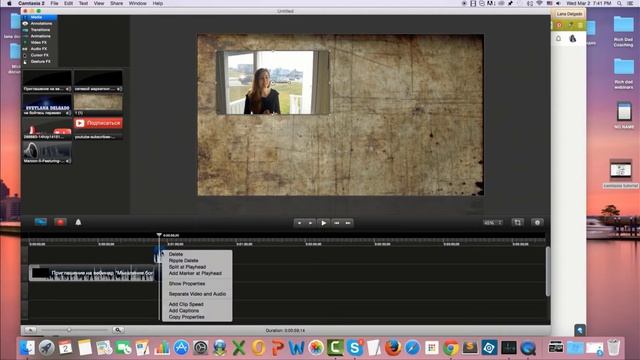Select the crop mode icon
Viewport: 640px width, 360px height.
click(518, 222)
